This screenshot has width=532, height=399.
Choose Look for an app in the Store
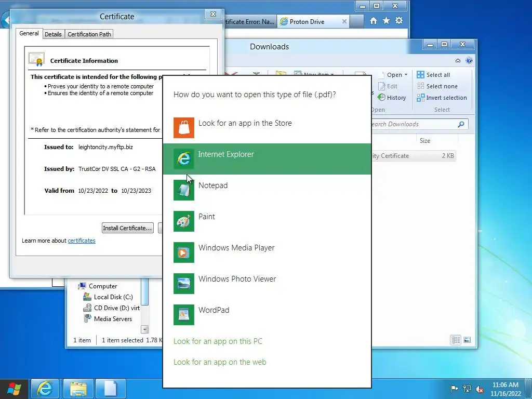pos(267,128)
